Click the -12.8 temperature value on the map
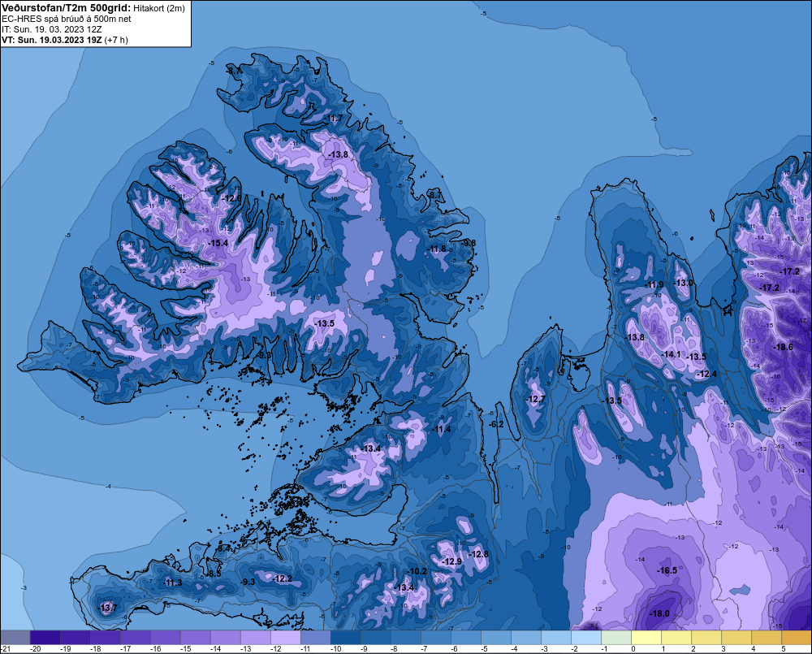Screen dimensions: 812x654 (x=478, y=555)
